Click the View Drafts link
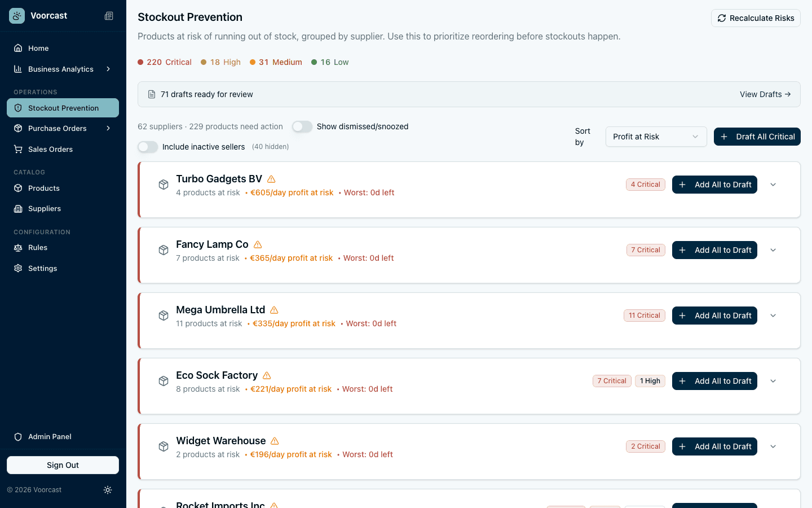Screen dimensions: 812x508 (765, 94)
